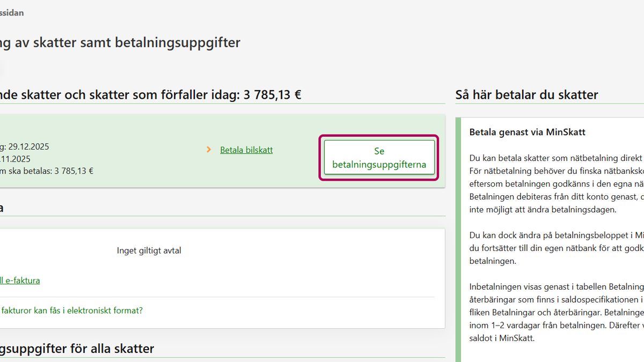Expand the question about fakturor i elektroniskt format

(x=71, y=311)
